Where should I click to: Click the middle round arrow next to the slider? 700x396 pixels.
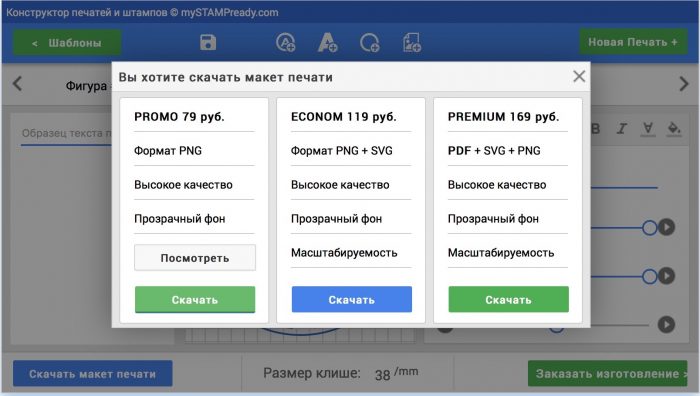coord(667,276)
